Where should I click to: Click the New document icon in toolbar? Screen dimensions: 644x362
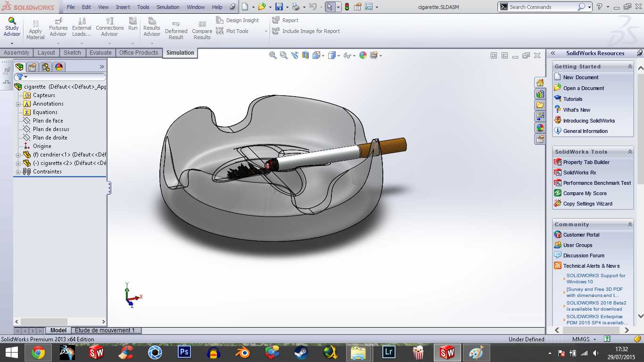(245, 7)
